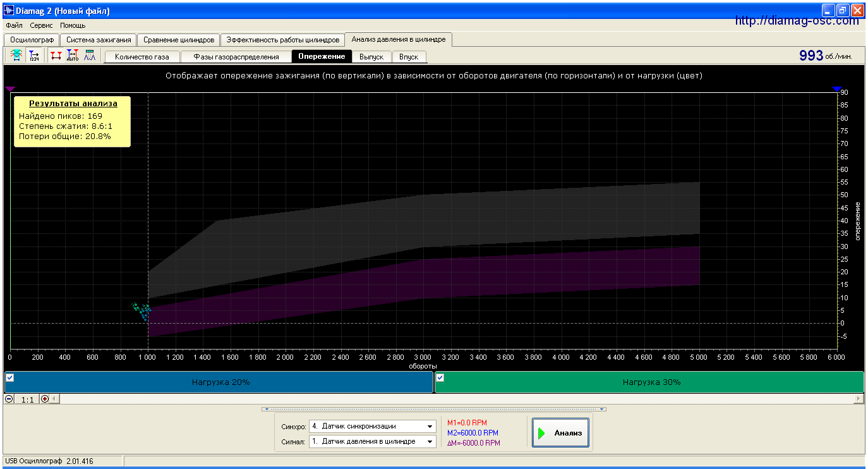This screenshot has width=868, height=469.
Task: Click the blue Нагрузка 20% legend bar
Action: click(219, 382)
